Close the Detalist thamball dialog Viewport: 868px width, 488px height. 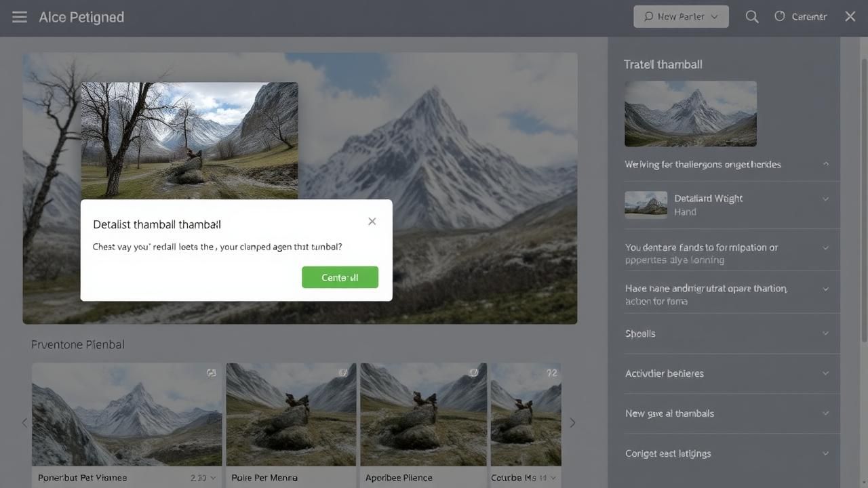(x=372, y=222)
